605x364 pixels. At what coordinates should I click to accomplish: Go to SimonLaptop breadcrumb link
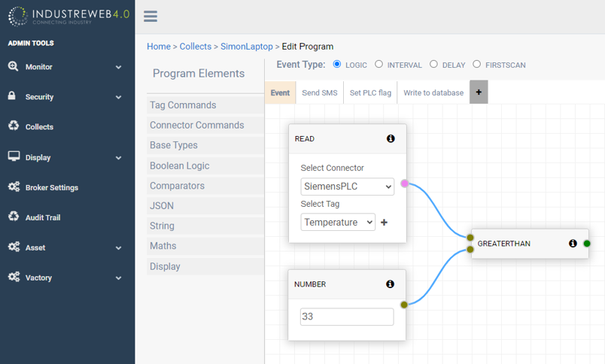[247, 47]
